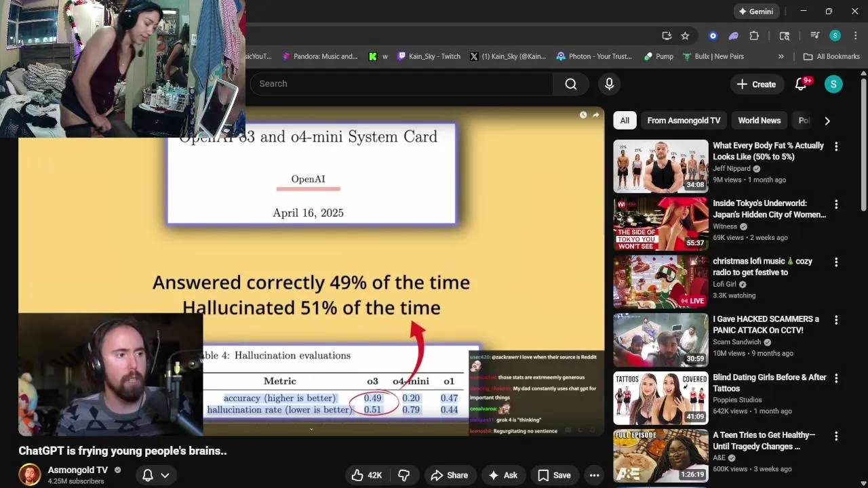Click in the YouTube search field
Viewport: 868px width, 488px height.
pyautogui.click(x=402, y=84)
